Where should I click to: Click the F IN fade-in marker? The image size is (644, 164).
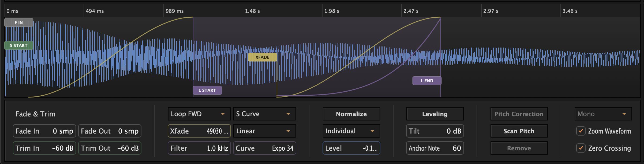tap(19, 23)
